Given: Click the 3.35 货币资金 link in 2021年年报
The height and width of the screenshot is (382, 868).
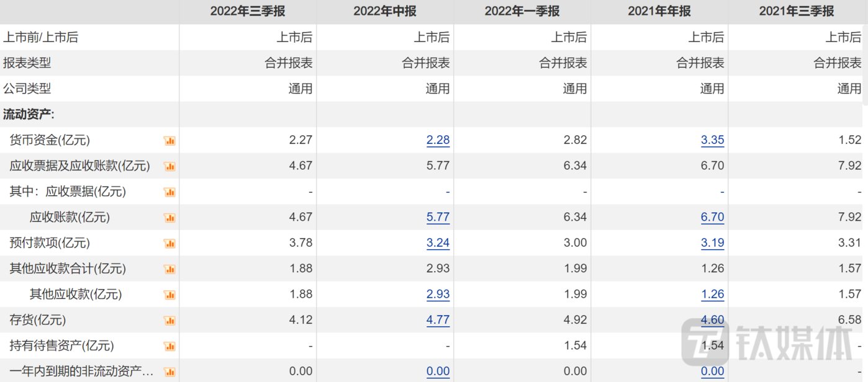Looking at the screenshot, I should (712, 140).
